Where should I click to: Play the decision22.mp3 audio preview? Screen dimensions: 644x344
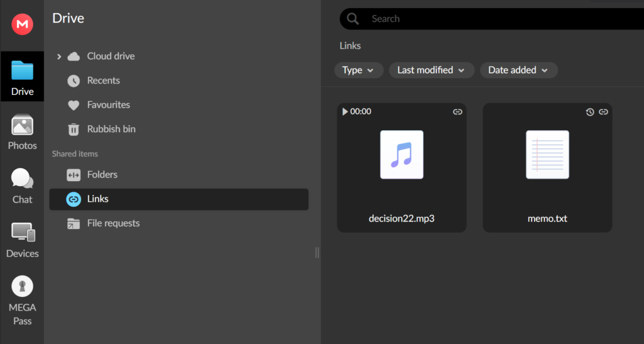[345, 111]
